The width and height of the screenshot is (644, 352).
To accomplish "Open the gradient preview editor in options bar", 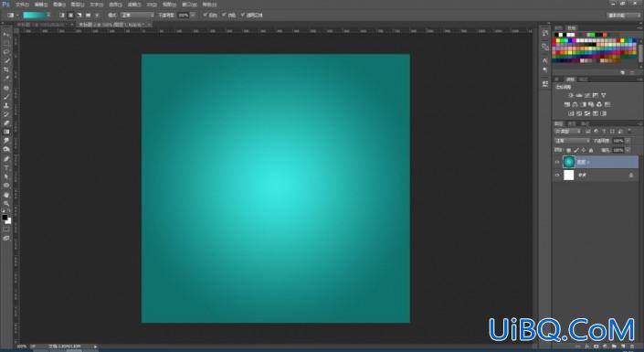I will [x=34, y=16].
